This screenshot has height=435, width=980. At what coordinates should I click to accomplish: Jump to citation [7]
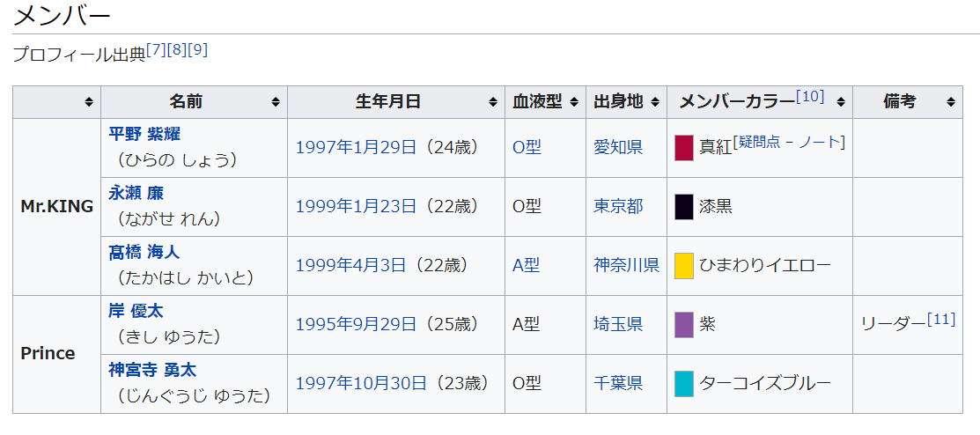point(156,50)
